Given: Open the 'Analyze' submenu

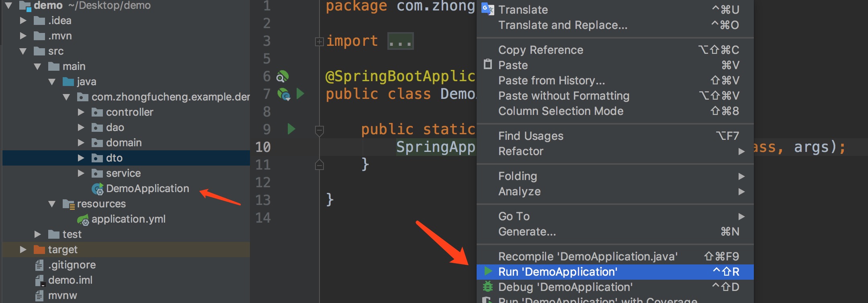Looking at the screenshot, I should [615, 191].
